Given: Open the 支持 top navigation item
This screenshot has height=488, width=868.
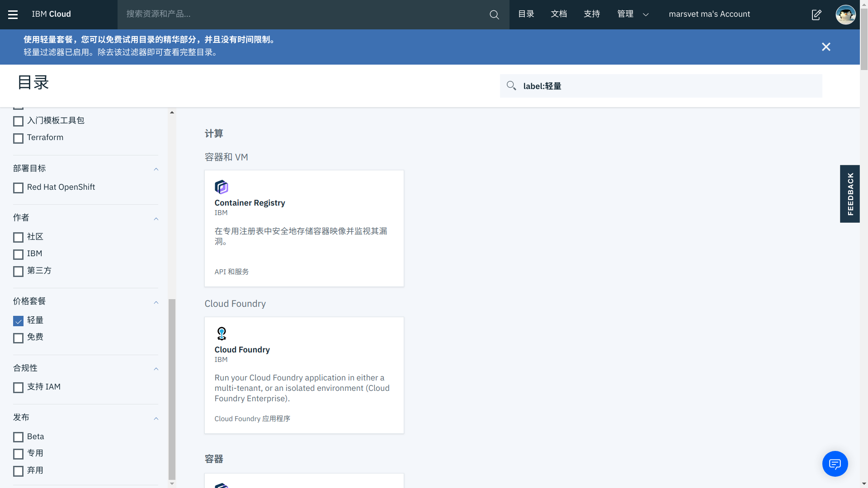Looking at the screenshot, I should click(x=592, y=14).
